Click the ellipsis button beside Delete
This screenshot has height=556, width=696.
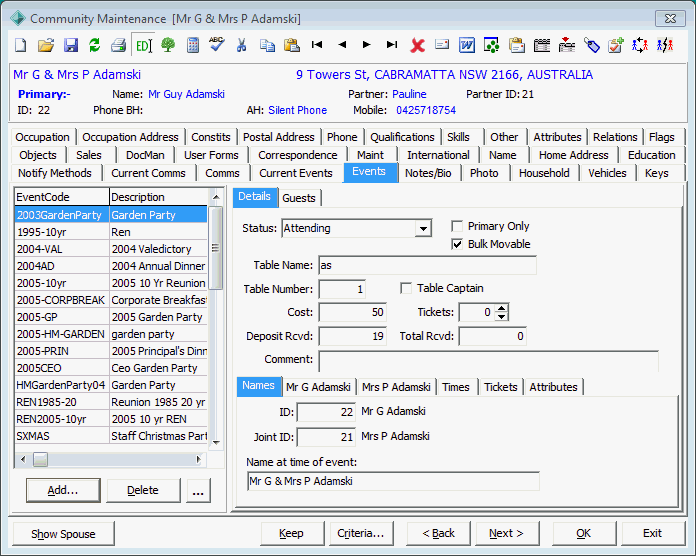198,490
